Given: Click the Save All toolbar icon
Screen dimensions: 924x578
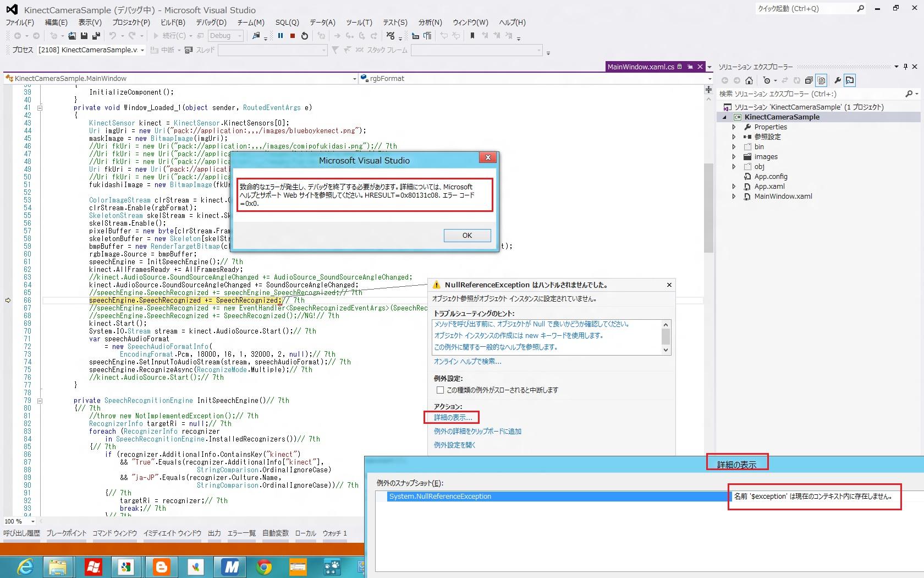Looking at the screenshot, I should (96, 36).
